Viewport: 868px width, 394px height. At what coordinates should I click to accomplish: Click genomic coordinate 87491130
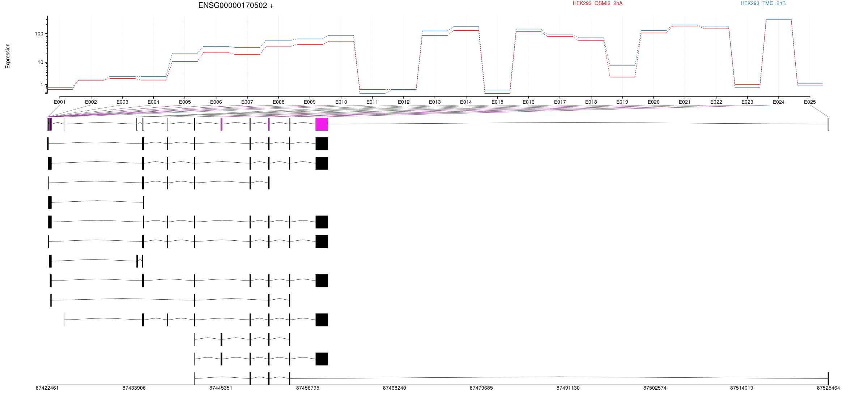(568, 388)
